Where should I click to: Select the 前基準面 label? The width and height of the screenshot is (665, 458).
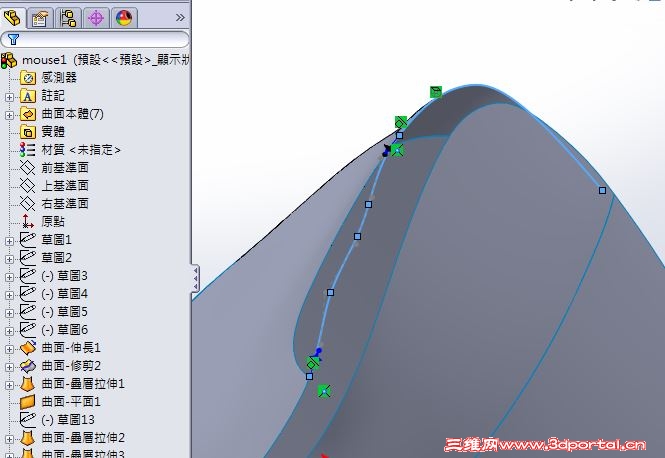(65, 168)
